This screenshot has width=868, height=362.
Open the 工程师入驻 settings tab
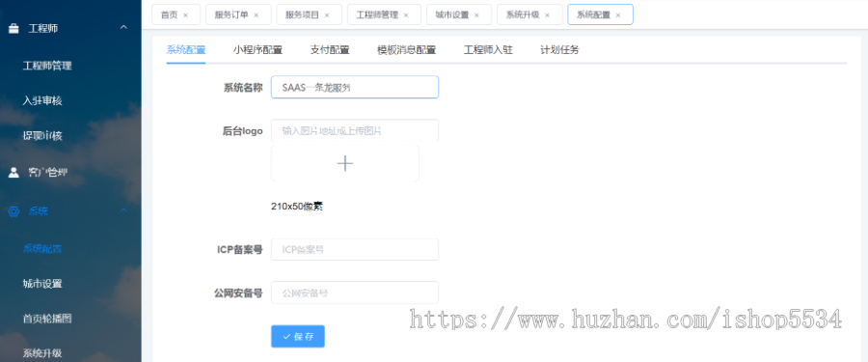488,50
